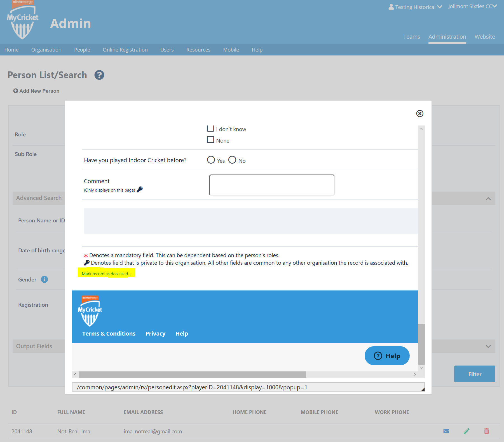Email Ima Not-Real using envelope icon
Image resolution: width=504 pixels, height=442 pixels.
(x=446, y=431)
